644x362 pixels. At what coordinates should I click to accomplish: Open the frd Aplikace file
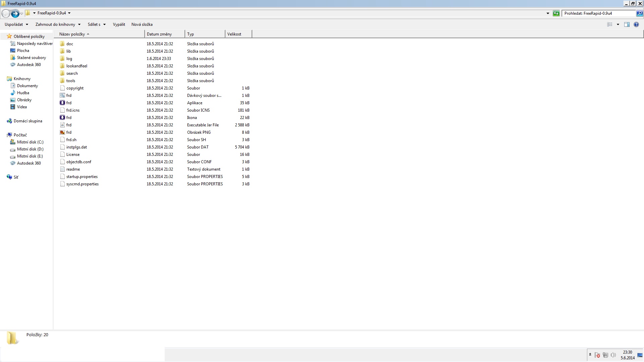coord(69,103)
